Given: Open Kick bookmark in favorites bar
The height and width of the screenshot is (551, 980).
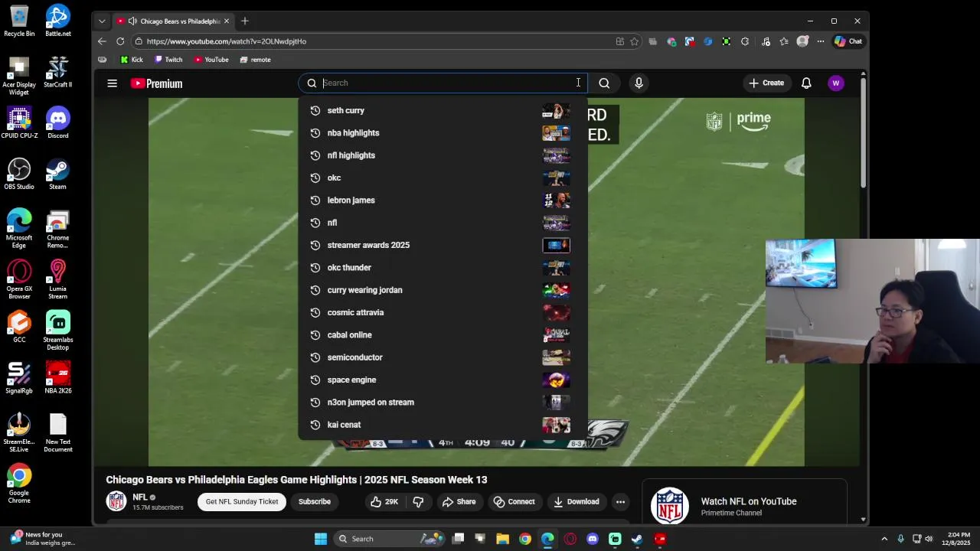Looking at the screenshot, I should 132,60.
